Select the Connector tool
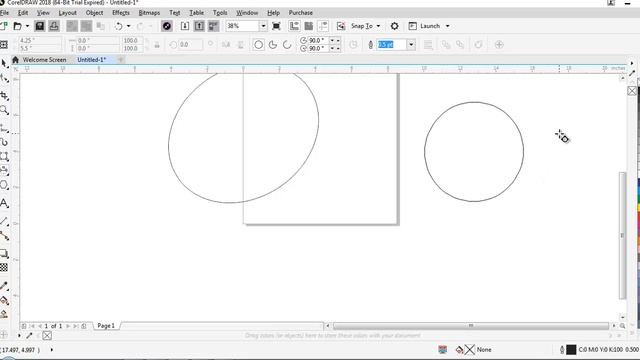The width and height of the screenshot is (640, 360). tap(4, 236)
